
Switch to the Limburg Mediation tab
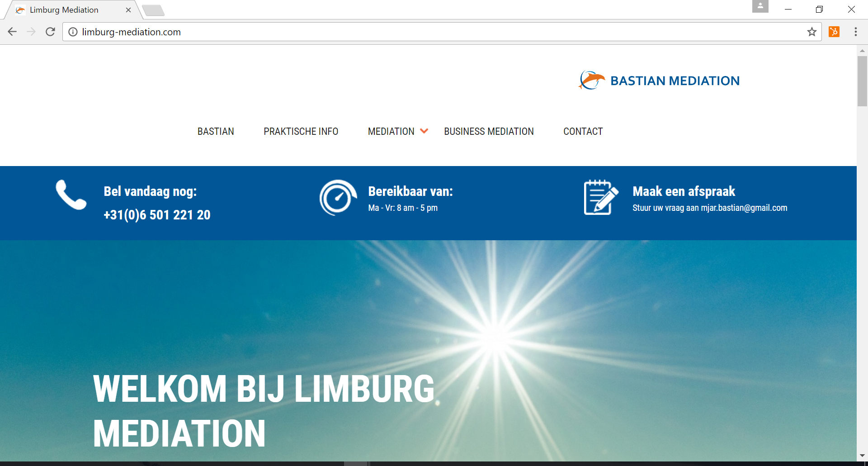click(x=63, y=10)
